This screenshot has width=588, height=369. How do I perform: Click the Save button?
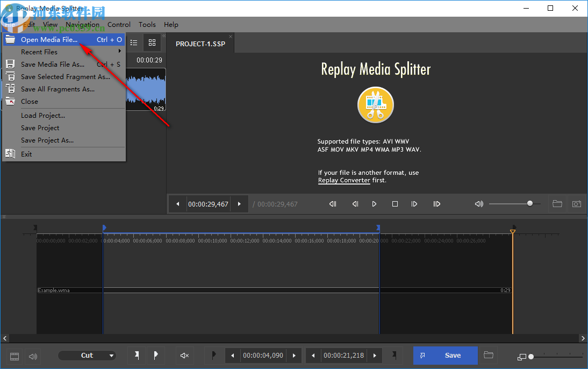pos(445,356)
